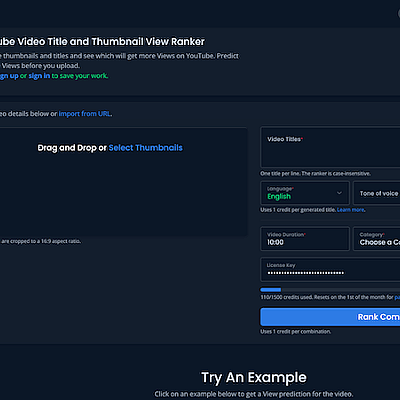Expand the Tone of voice dropdown

(x=377, y=193)
